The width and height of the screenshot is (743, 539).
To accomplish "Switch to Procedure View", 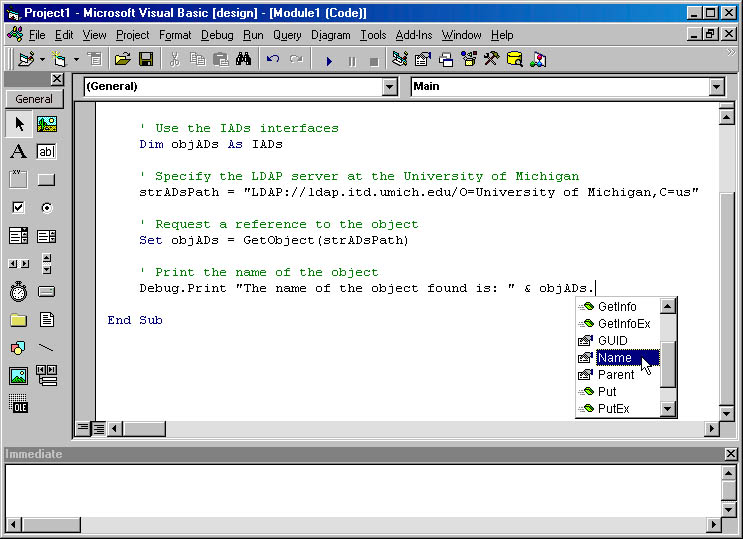I will [x=83, y=428].
